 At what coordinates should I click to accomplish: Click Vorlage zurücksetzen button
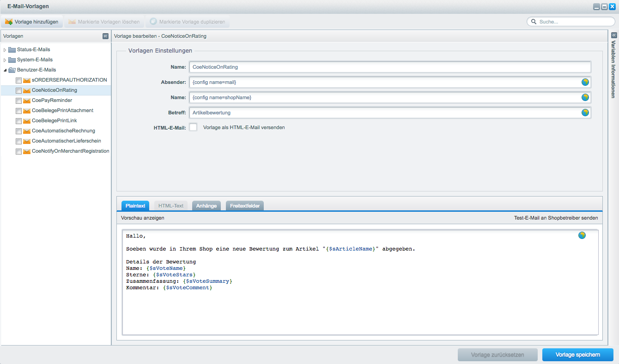(x=498, y=355)
